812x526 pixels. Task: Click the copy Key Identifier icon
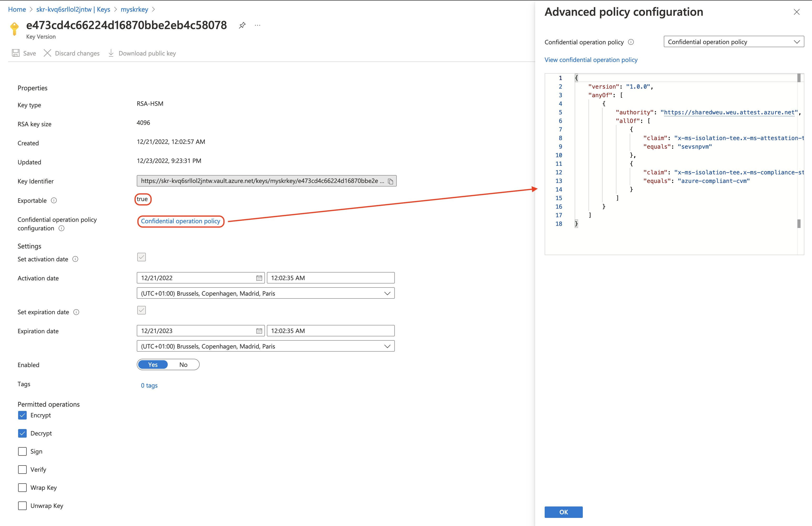(390, 181)
